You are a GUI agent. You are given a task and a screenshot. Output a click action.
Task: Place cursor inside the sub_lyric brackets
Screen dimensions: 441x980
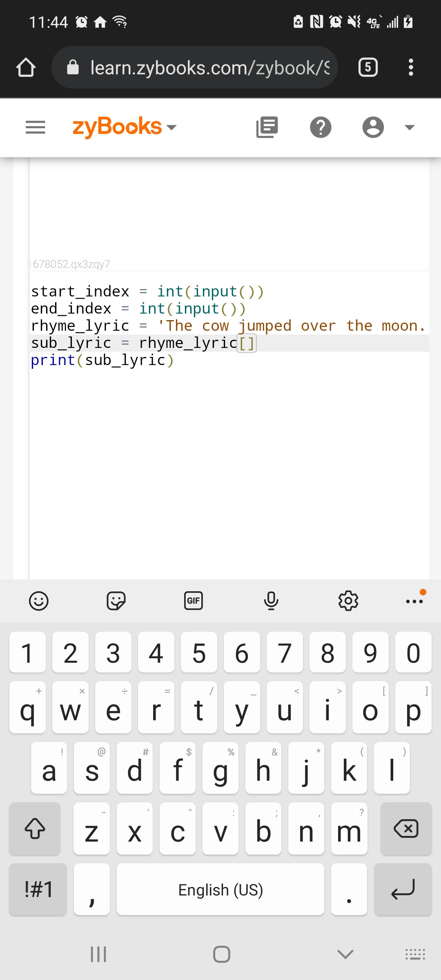coord(247,343)
